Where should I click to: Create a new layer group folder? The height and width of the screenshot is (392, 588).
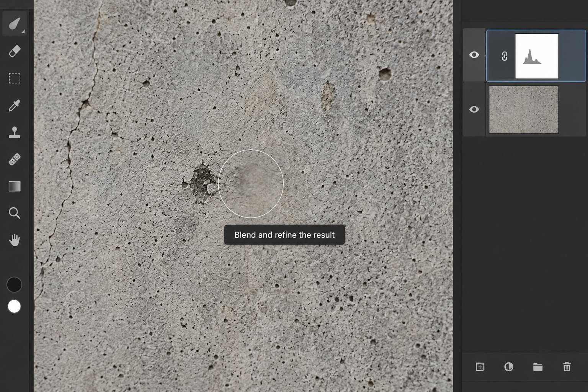[538, 367]
